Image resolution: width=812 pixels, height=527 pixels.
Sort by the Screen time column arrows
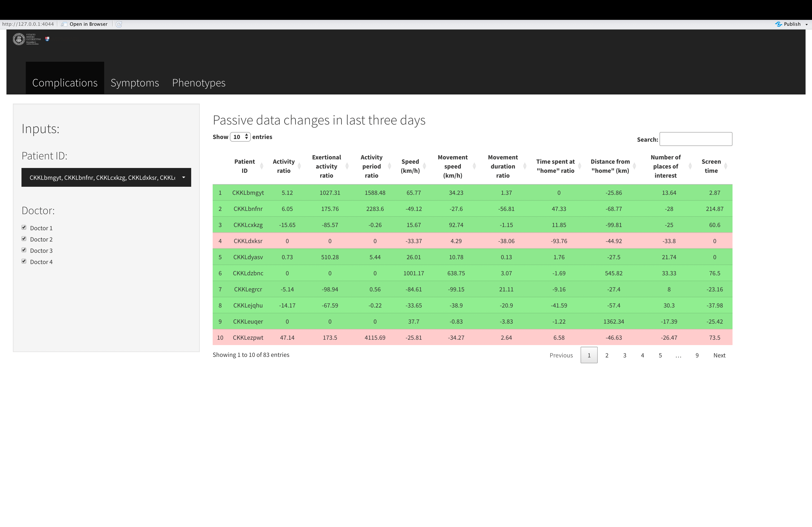726,166
